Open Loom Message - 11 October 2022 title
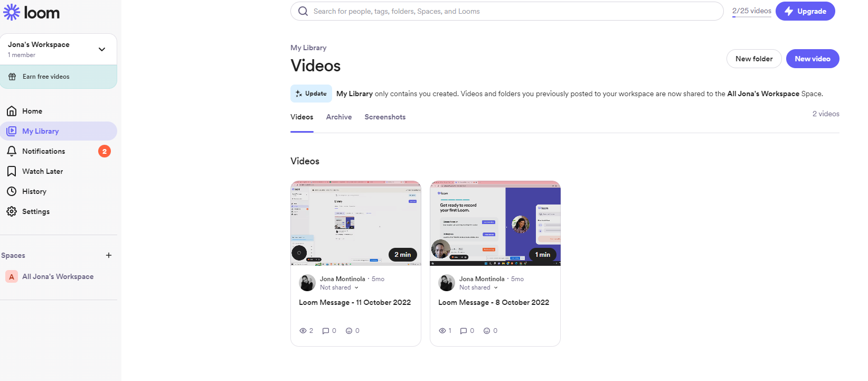868x381 pixels. pos(355,303)
